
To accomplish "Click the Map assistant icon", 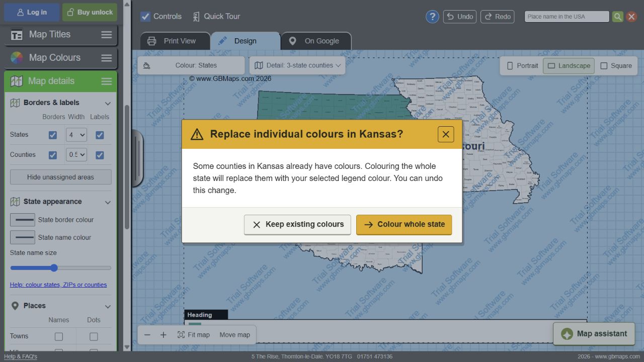I will point(567,334).
